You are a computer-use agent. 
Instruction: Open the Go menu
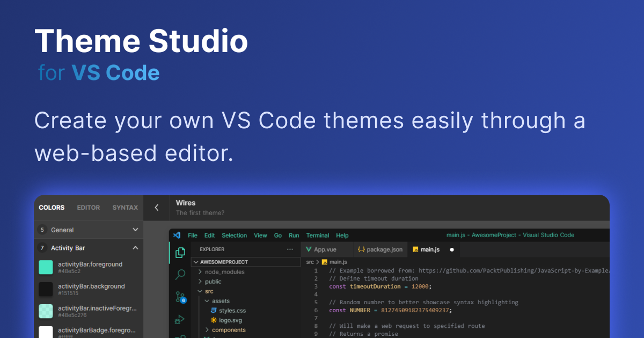278,236
